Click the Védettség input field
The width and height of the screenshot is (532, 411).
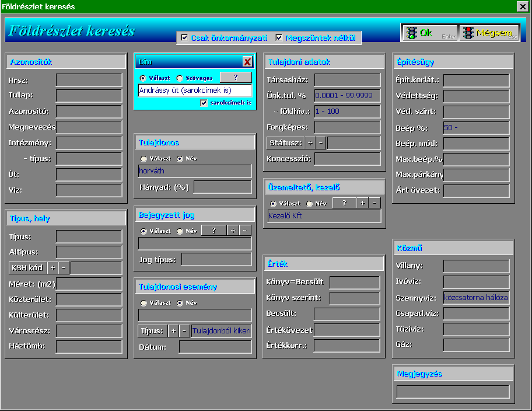pos(477,96)
